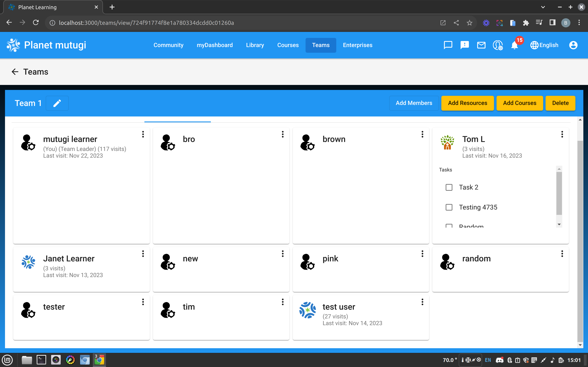Check the Task 2 checkbox
This screenshot has height=367, width=588.
coord(449,187)
